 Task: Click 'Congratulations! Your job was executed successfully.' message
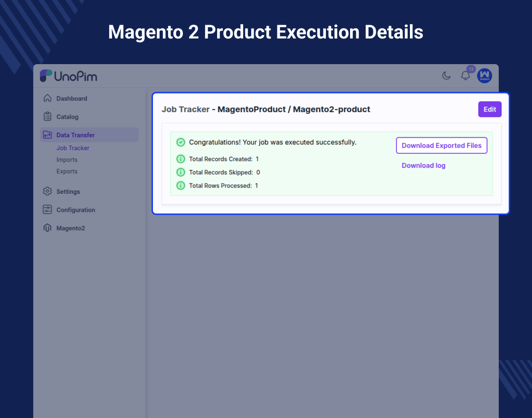tap(273, 142)
